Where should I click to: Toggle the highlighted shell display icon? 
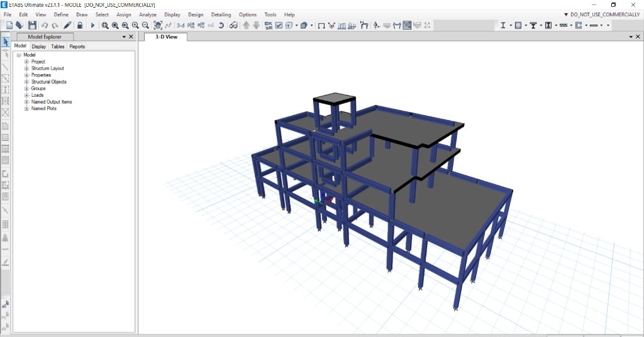(x=407, y=25)
